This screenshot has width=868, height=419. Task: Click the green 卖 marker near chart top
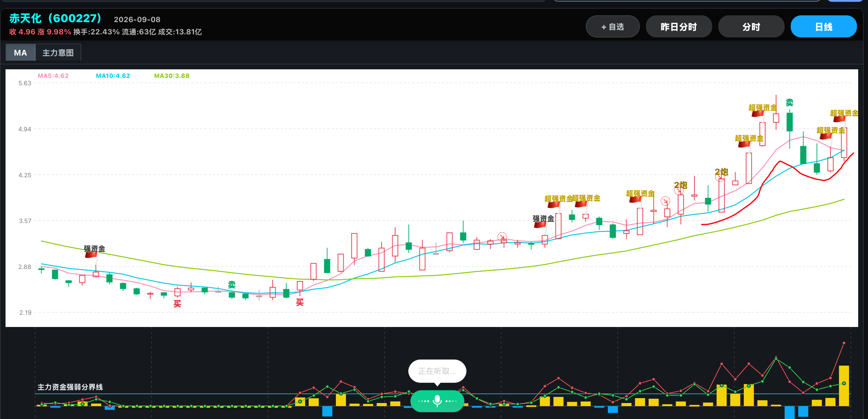click(789, 102)
